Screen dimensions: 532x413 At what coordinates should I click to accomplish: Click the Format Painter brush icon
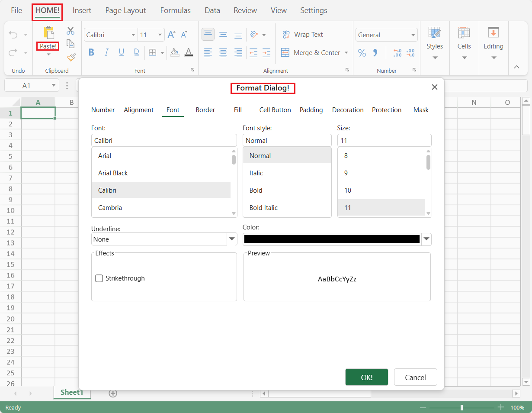(71, 57)
